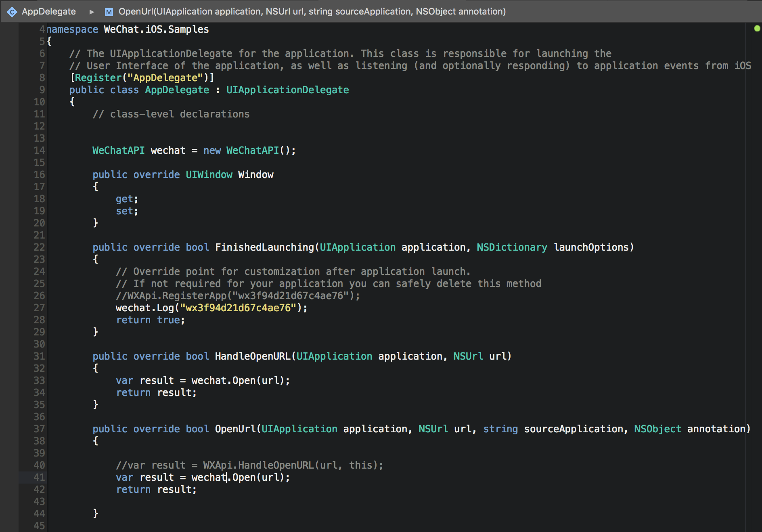
Task: Click sourceApplication parameter name
Action: point(573,429)
